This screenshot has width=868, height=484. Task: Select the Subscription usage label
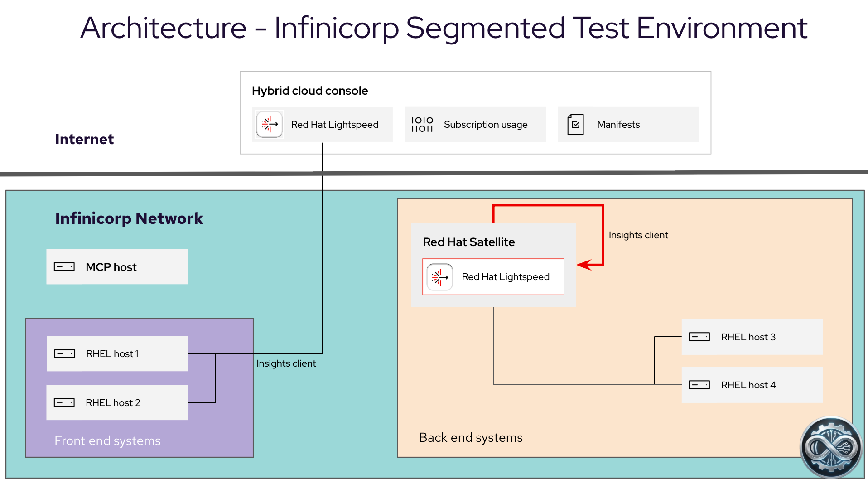click(485, 125)
